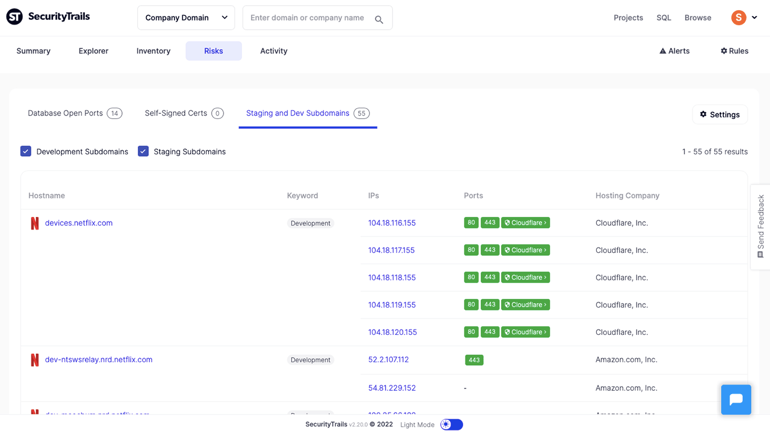Open SQL in the top navigation
Viewport: 770px width, 434px height.
pyautogui.click(x=663, y=18)
